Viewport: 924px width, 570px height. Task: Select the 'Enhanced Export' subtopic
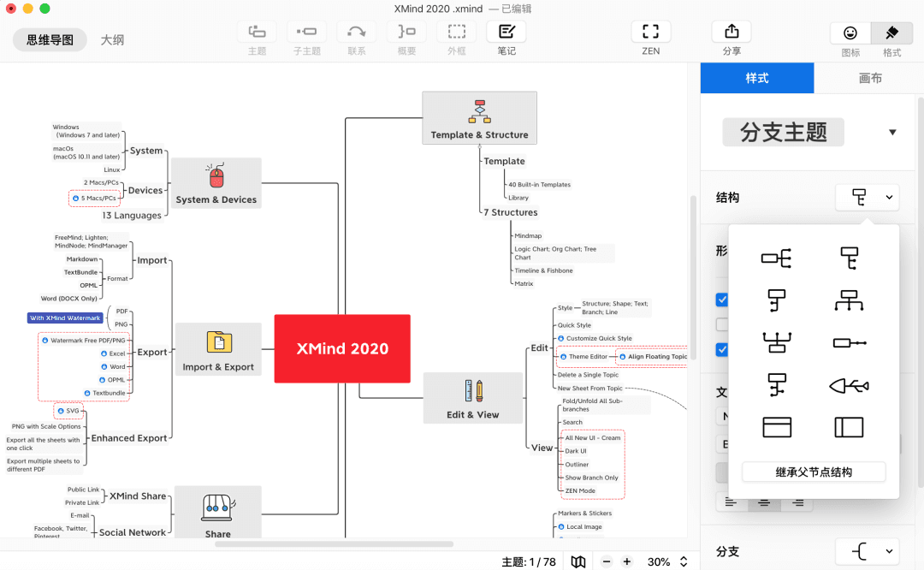click(129, 438)
